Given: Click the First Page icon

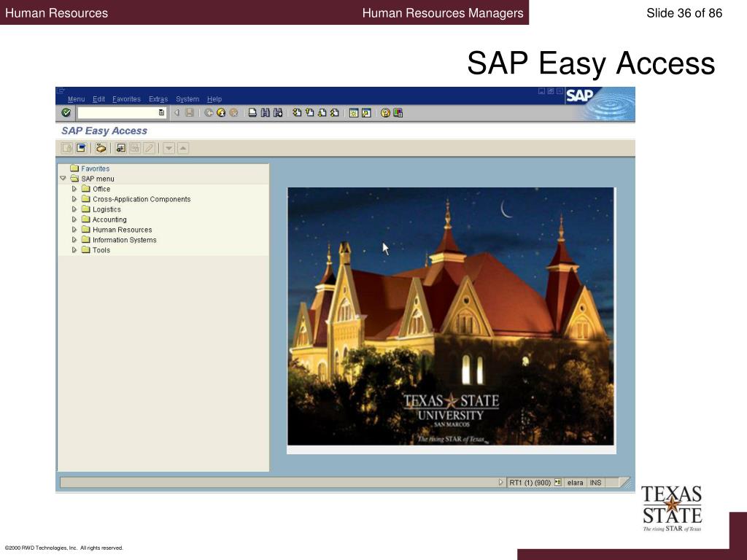Looking at the screenshot, I should [297, 113].
